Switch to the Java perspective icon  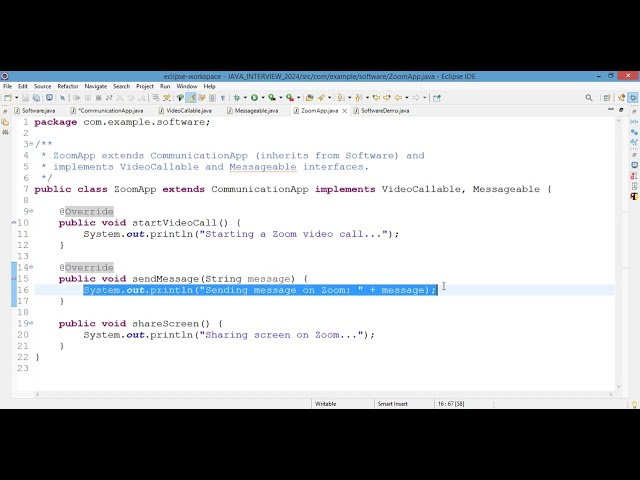point(621,98)
